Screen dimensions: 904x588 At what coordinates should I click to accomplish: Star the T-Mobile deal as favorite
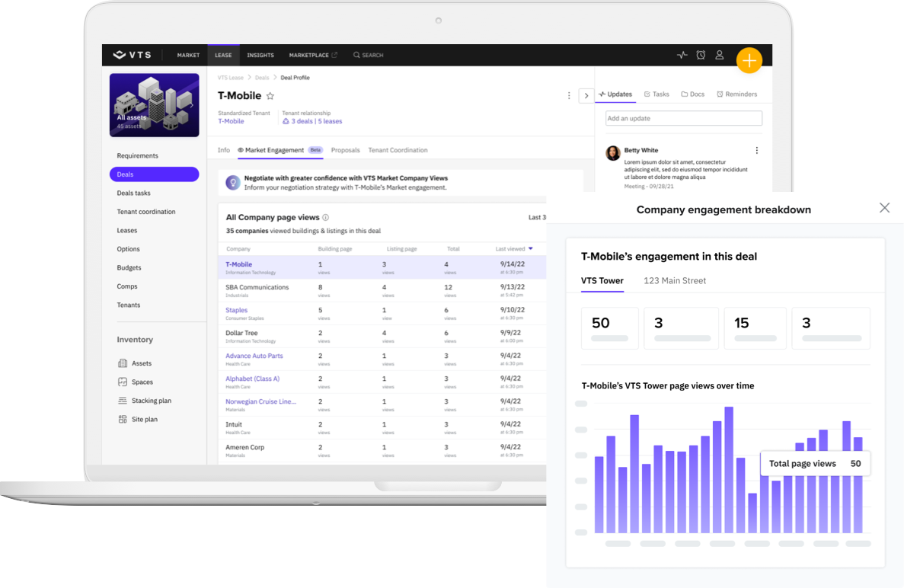pos(270,96)
